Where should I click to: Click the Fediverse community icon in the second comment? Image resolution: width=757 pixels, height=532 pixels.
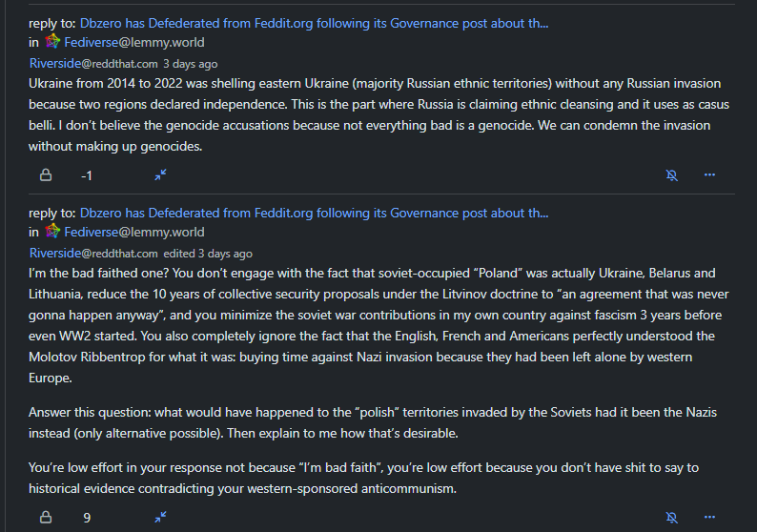click(52, 232)
